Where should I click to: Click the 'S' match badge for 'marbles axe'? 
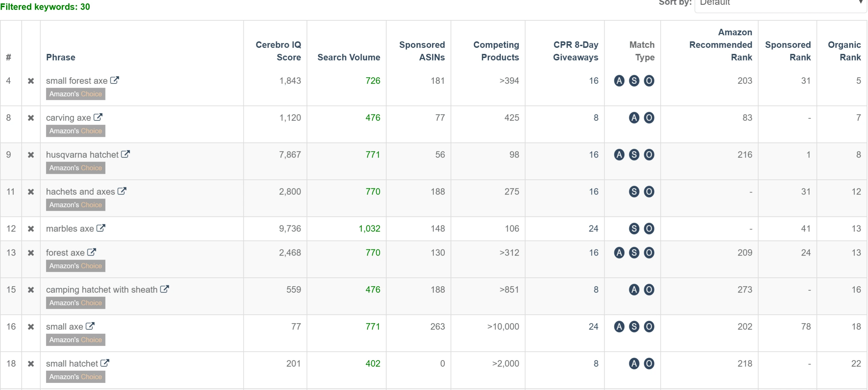634,228
